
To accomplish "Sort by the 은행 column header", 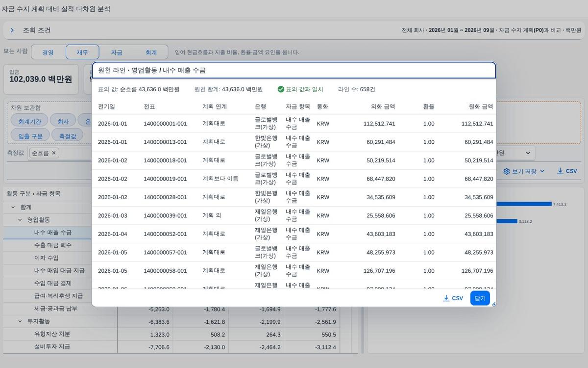I will click(261, 106).
